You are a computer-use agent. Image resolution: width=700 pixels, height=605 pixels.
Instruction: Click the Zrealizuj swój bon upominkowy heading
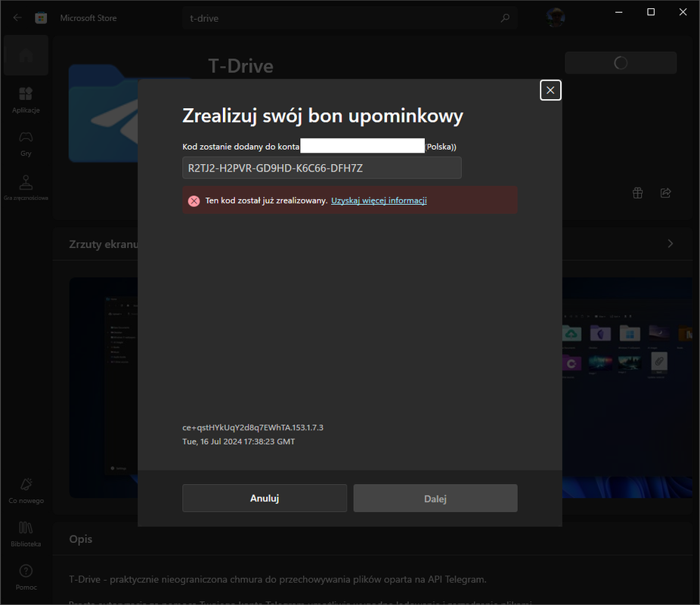[x=323, y=116]
